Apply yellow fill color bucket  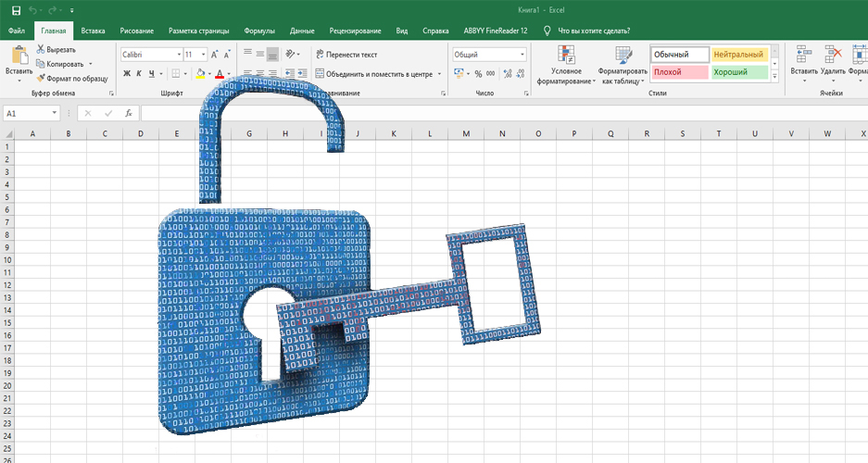[x=200, y=73]
